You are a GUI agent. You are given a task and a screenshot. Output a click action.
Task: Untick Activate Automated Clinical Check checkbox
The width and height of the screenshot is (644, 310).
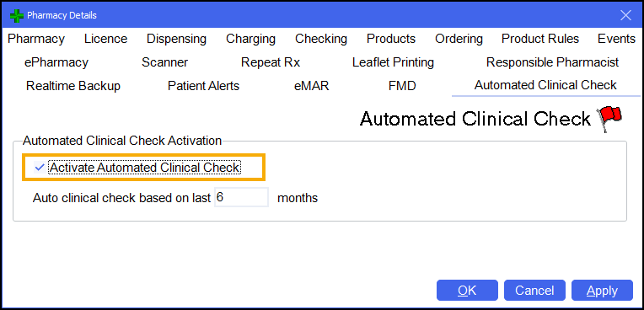[x=40, y=168]
